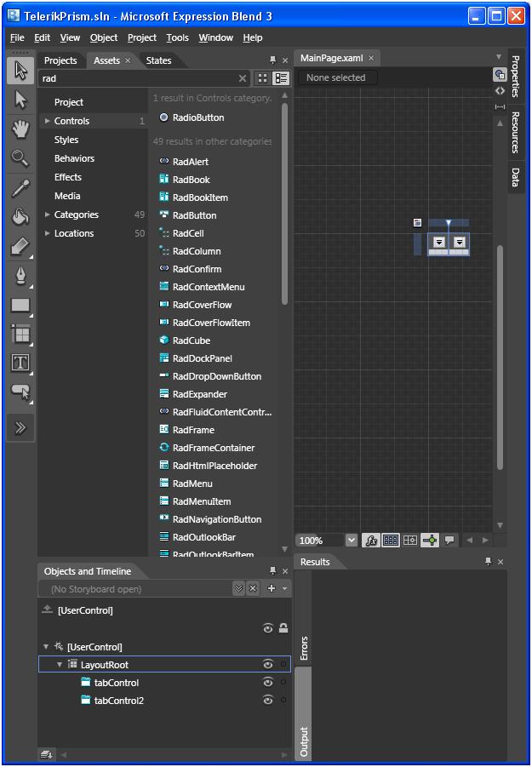Toggle annotations display button
Screen dimensions: 532x767
click(x=449, y=541)
